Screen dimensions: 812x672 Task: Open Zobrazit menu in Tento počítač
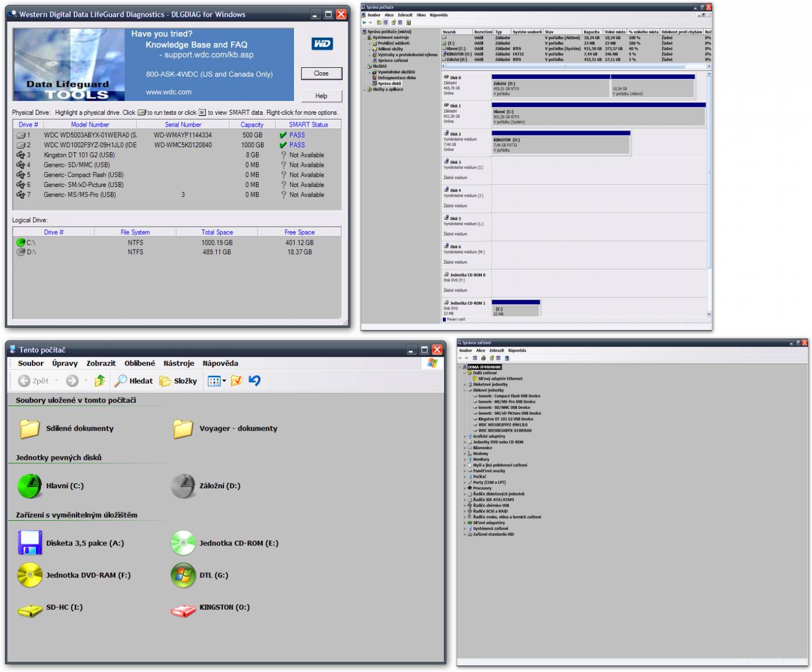pos(101,363)
